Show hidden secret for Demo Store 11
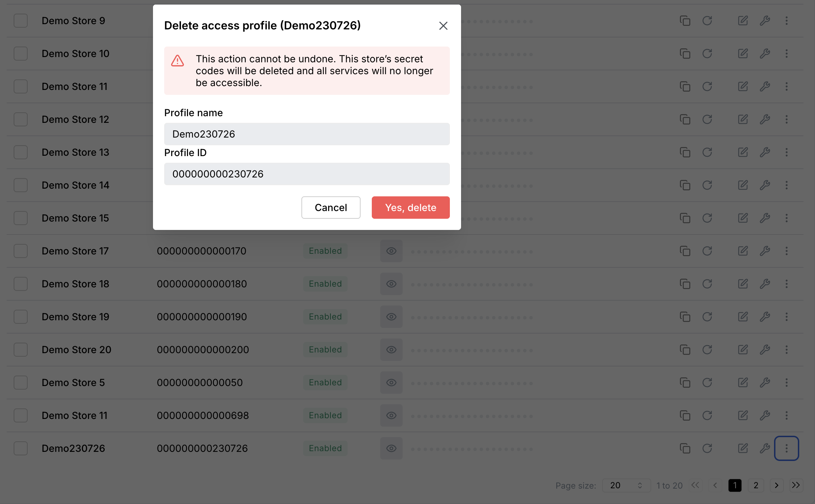This screenshot has width=815, height=504. (391, 415)
